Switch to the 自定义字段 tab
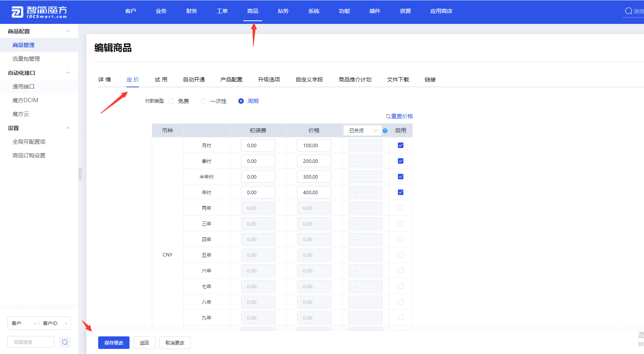Viewport: 644px width, 354px height. click(x=309, y=79)
